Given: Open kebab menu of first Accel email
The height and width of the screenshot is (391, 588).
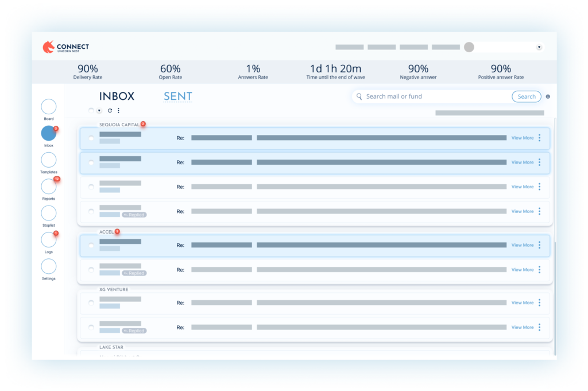Looking at the screenshot, I should click(540, 245).
